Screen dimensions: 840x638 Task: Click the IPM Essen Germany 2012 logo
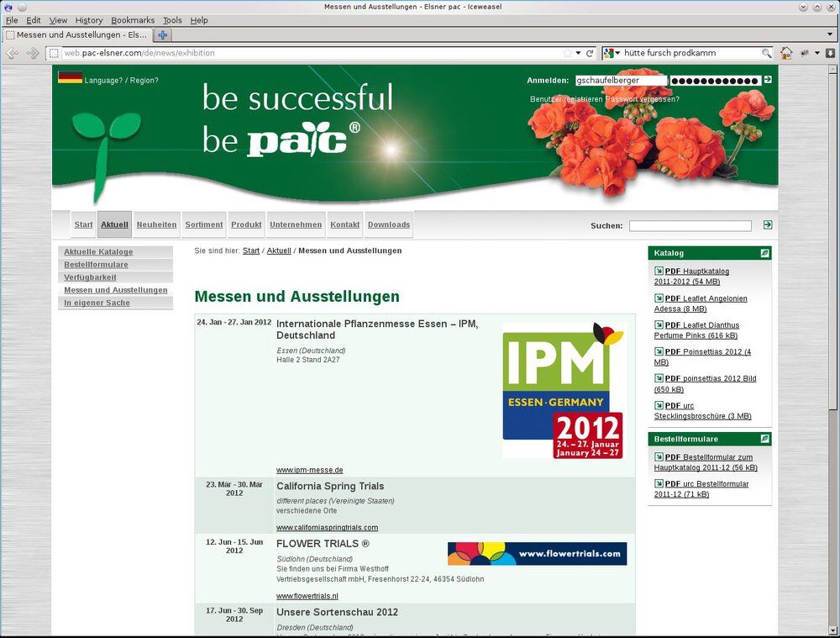(x=564, y=390)
